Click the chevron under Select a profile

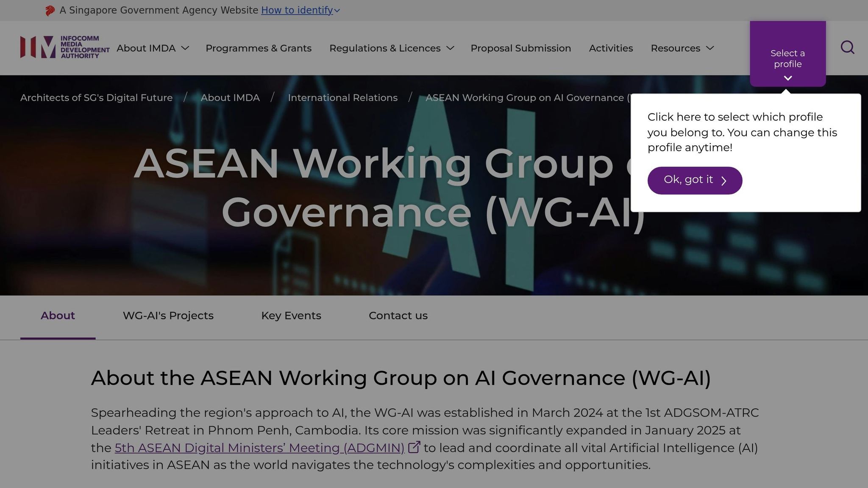[x=788, y=78]
